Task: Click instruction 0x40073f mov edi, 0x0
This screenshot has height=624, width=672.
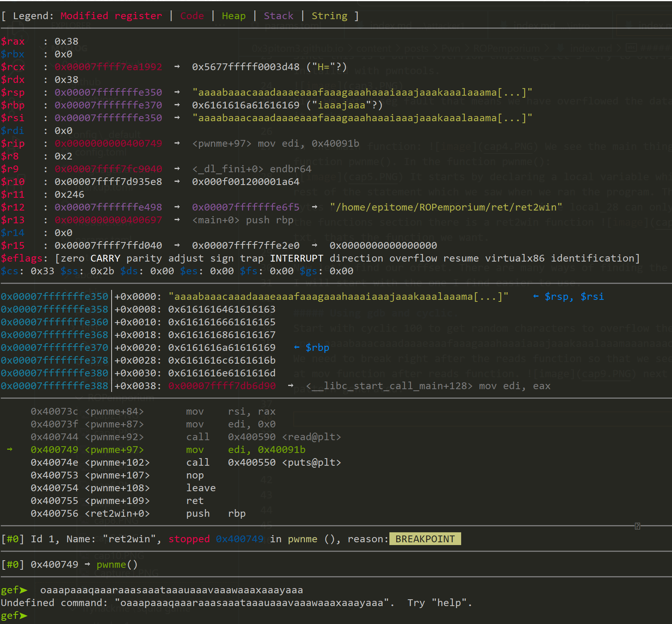Action: point(153,424)
